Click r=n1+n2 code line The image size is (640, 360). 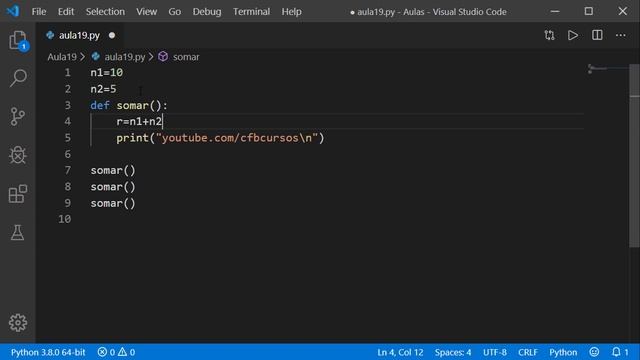point(139,121)
